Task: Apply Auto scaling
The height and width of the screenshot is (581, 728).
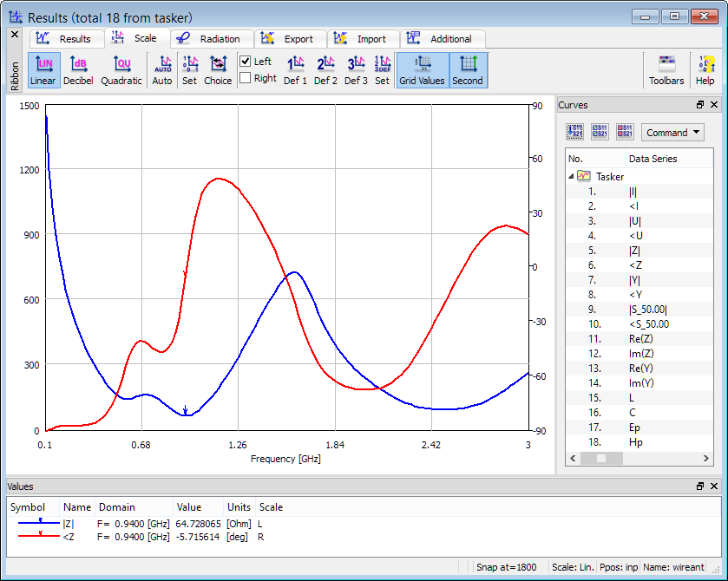Action: click(162, 70)
